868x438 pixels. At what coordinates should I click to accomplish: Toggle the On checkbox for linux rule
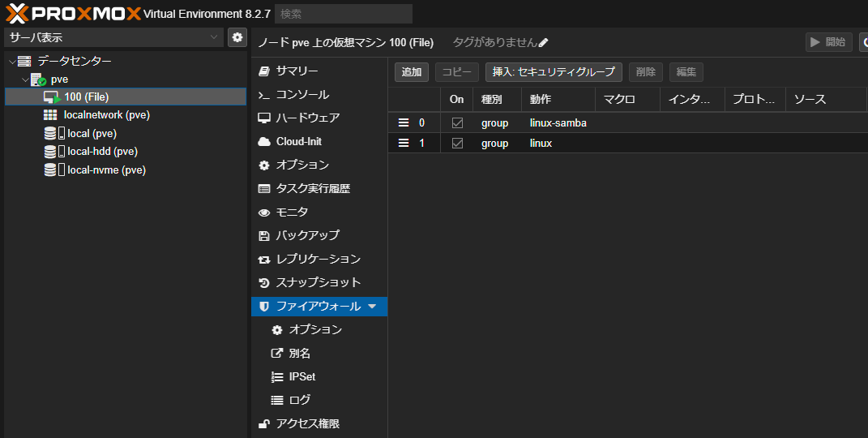coord(457,144)
